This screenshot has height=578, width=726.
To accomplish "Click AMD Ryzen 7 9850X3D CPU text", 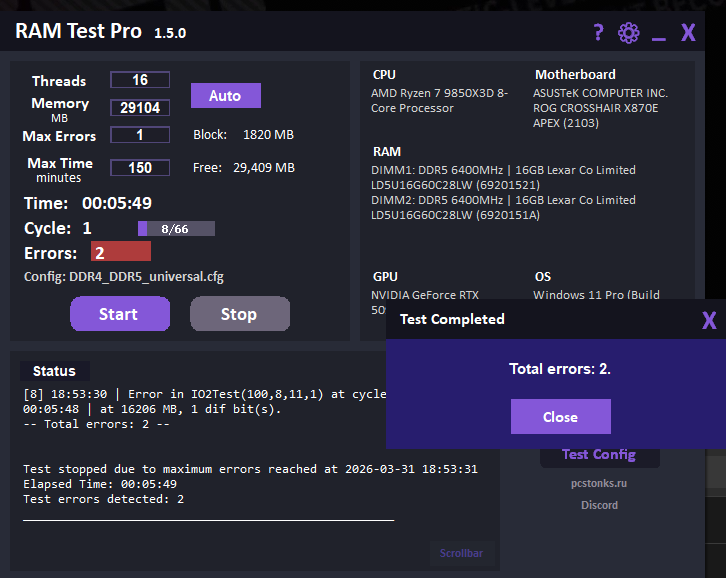I will click(439, 101).
